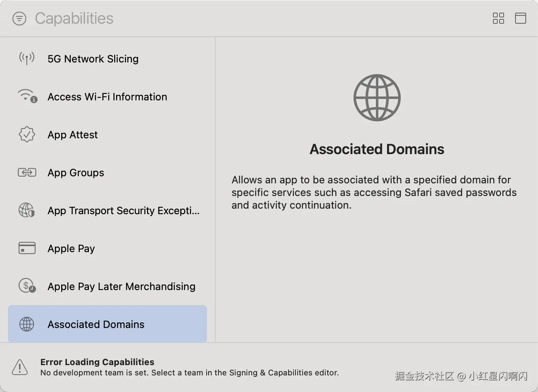Choose Access Wi-Fi Information in list
Image resolution: width=538 pixels, height=392 pixels.
pos(107,97)
